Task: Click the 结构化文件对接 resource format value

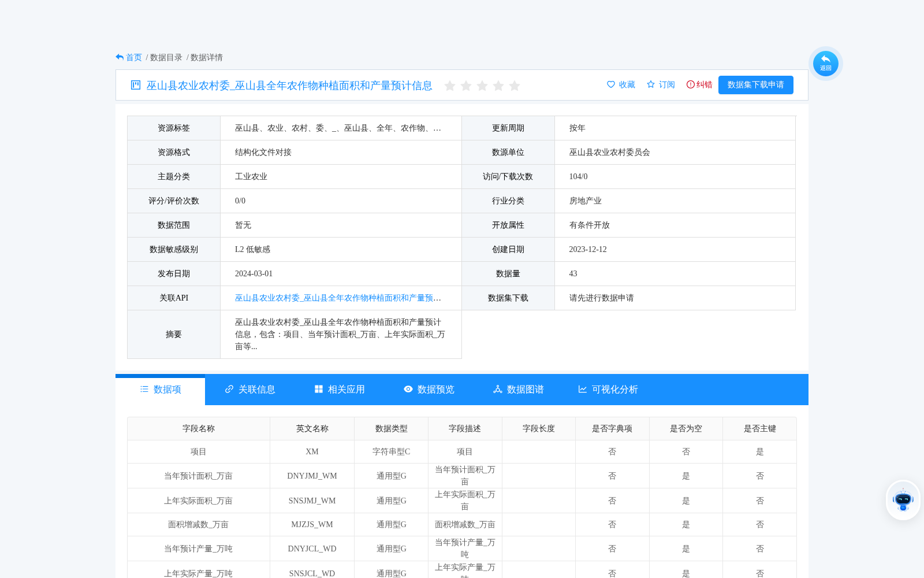Action: 263,153
